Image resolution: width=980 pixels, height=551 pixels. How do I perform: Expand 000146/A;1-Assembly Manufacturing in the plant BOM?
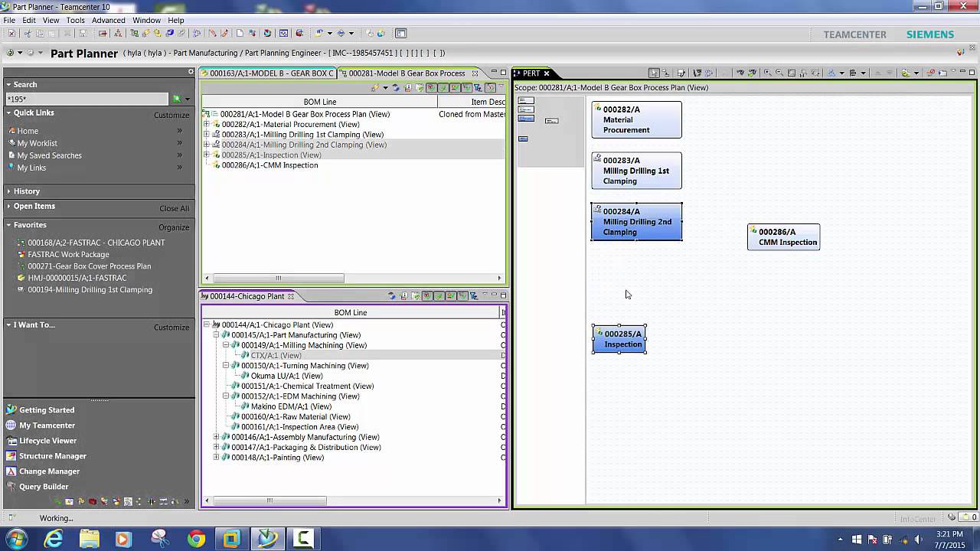tap(216, 436)
